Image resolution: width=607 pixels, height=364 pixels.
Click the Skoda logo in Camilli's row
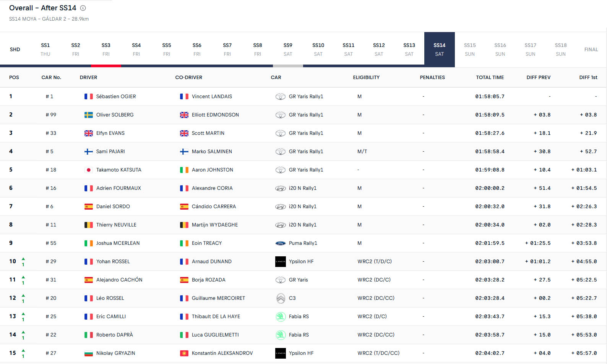click(x=281, y=317)
